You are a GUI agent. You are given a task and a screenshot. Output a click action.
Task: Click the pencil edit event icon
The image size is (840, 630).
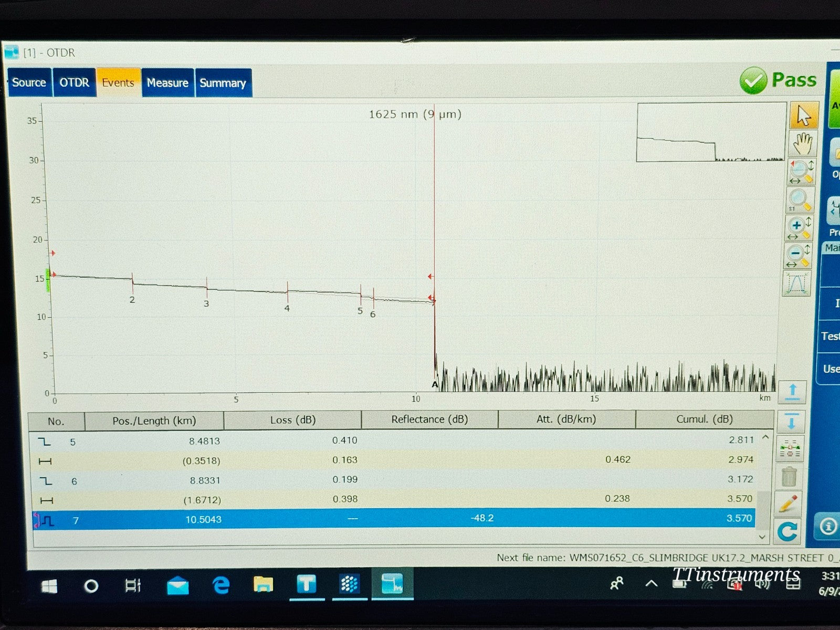tap(788, 503)
